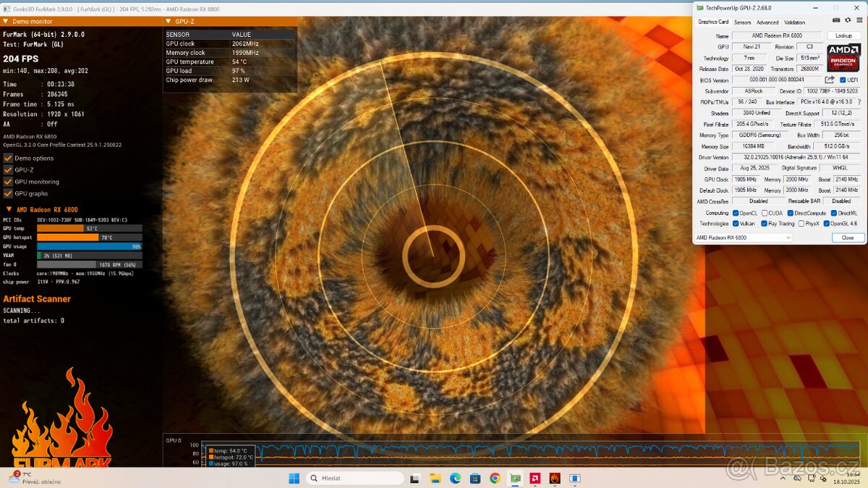The width and height of the screenshot is (868, 488).
Task: Open the Advanced tab in GPU-Z
Action: click(x=767, y=22)
